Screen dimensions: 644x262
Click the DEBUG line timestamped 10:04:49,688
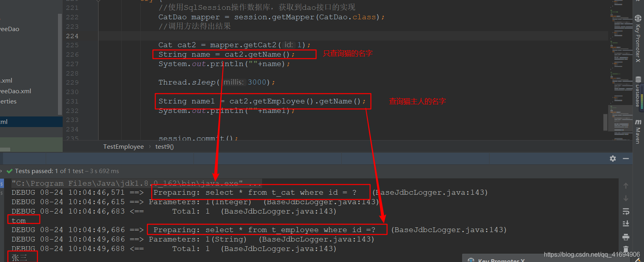174,249
